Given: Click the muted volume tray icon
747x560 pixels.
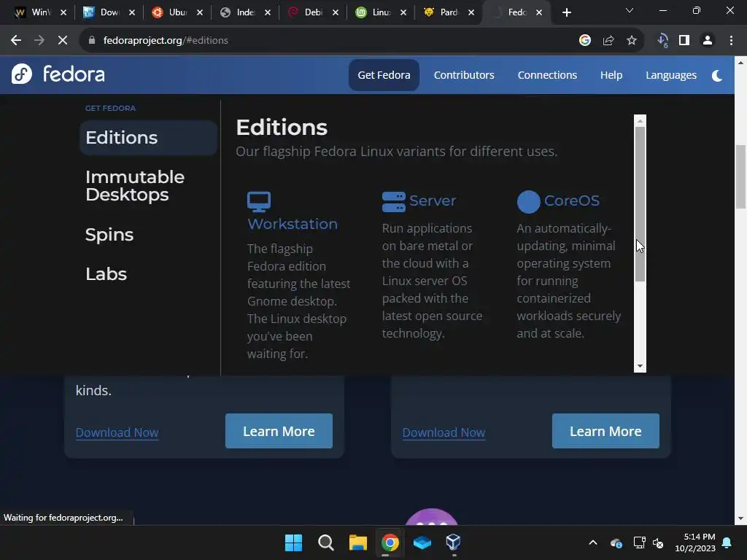Looking at the screenshot, I should pos(658,542).
